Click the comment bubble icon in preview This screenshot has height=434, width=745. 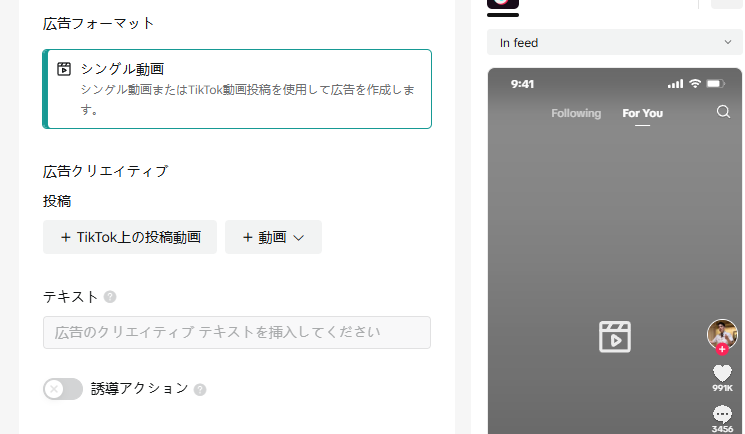coord(722,414)
